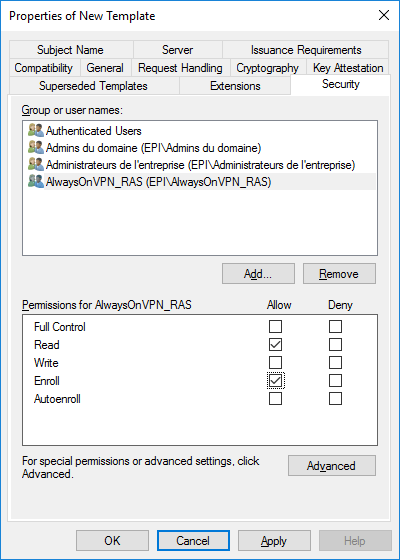Close the Properties of New Template dialog
Viewport: 400px width, 560px height.
384,15
